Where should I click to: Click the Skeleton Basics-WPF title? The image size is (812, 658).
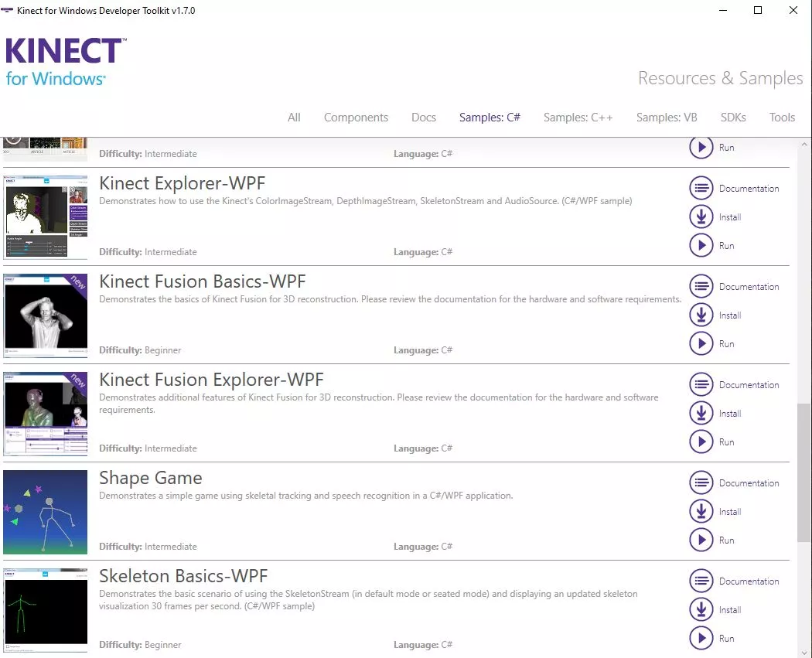pos(183,576)
